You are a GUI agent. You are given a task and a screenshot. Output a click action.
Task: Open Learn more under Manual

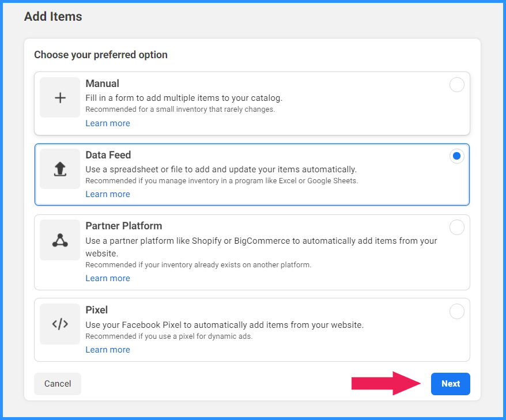coord(108,123)
